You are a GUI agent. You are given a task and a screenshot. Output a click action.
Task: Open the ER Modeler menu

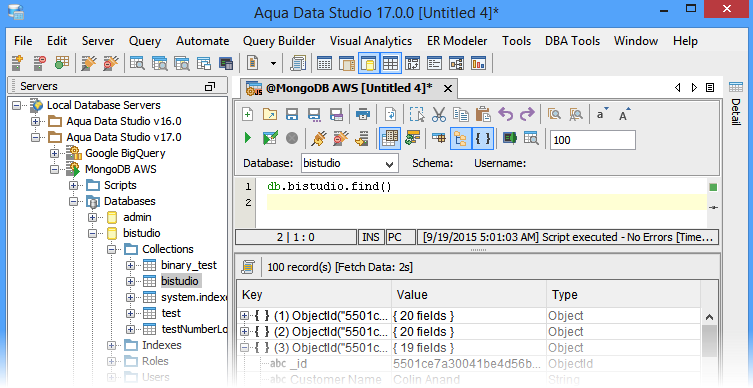[457, 41]
